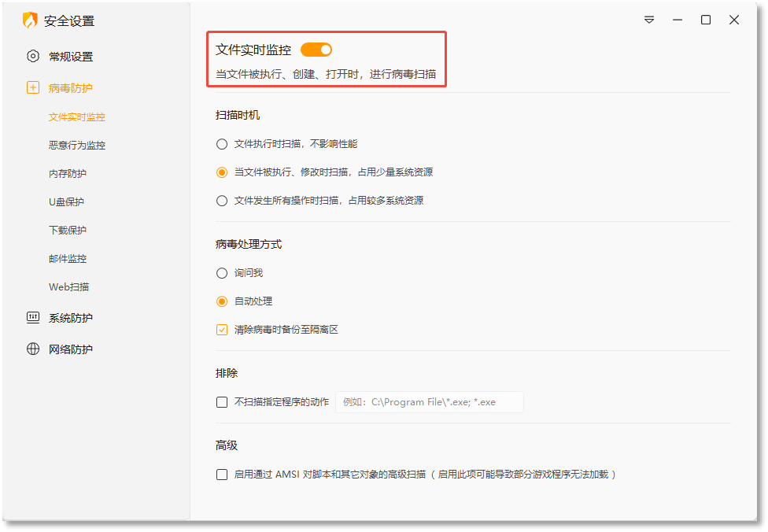
Task: Select 文件执行时扫描，不影响性能 radio option
Action: (x=222, y=144)
